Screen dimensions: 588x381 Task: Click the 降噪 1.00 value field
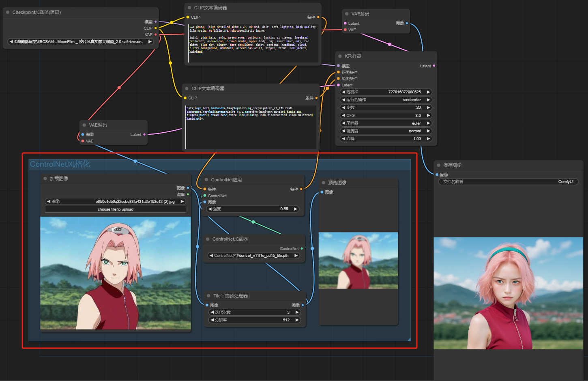pos(385,139)
